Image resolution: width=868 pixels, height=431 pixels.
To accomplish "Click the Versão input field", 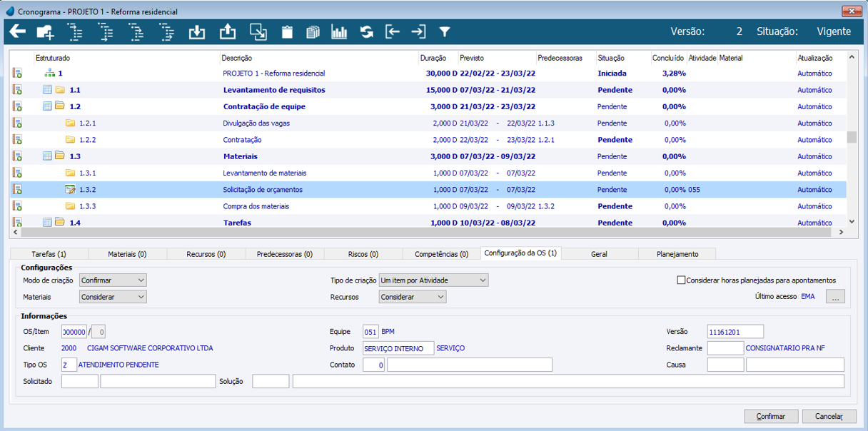I will [x=735, y=332].
